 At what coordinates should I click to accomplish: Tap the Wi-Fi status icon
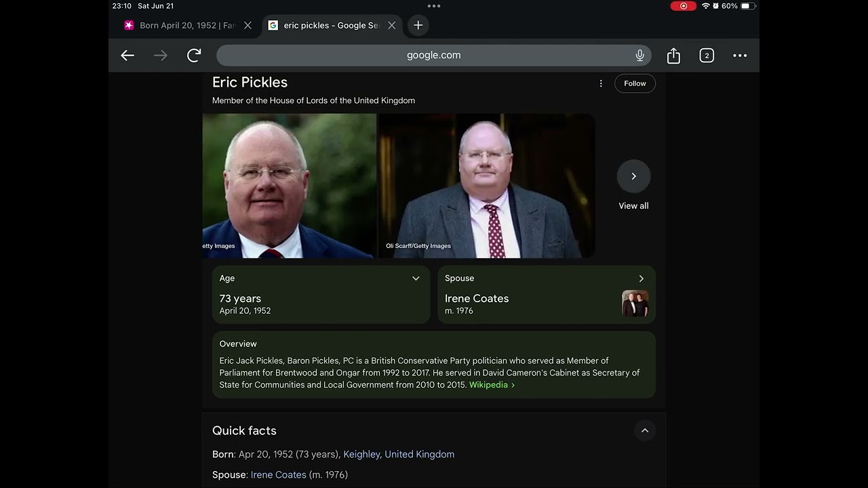(x=705, y=6)
